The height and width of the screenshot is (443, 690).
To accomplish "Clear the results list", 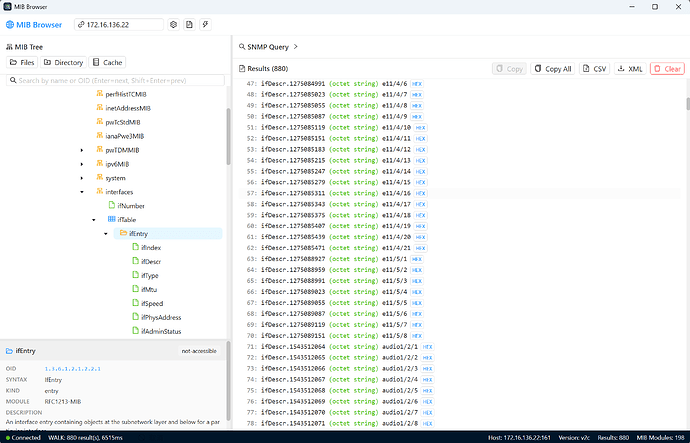I will click(x=668, y=69).
